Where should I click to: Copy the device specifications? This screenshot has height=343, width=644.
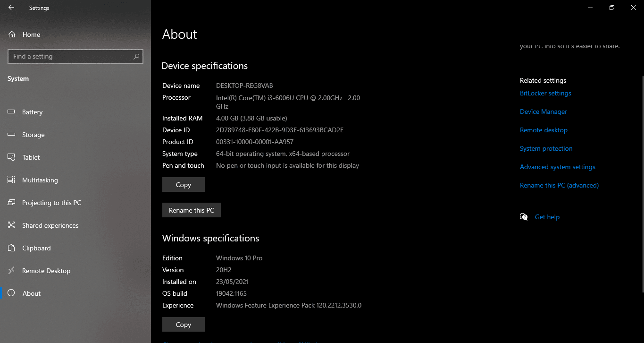point(184,185)
